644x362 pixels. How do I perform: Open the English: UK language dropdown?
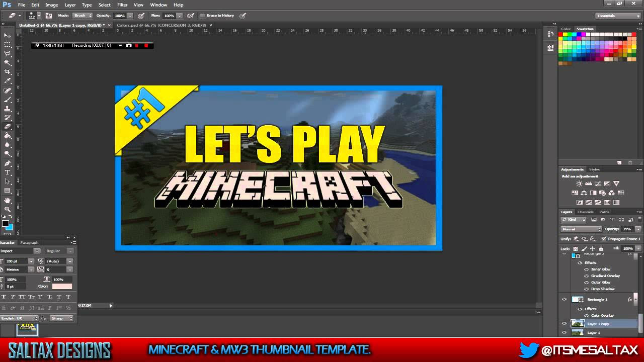[19, 318]
